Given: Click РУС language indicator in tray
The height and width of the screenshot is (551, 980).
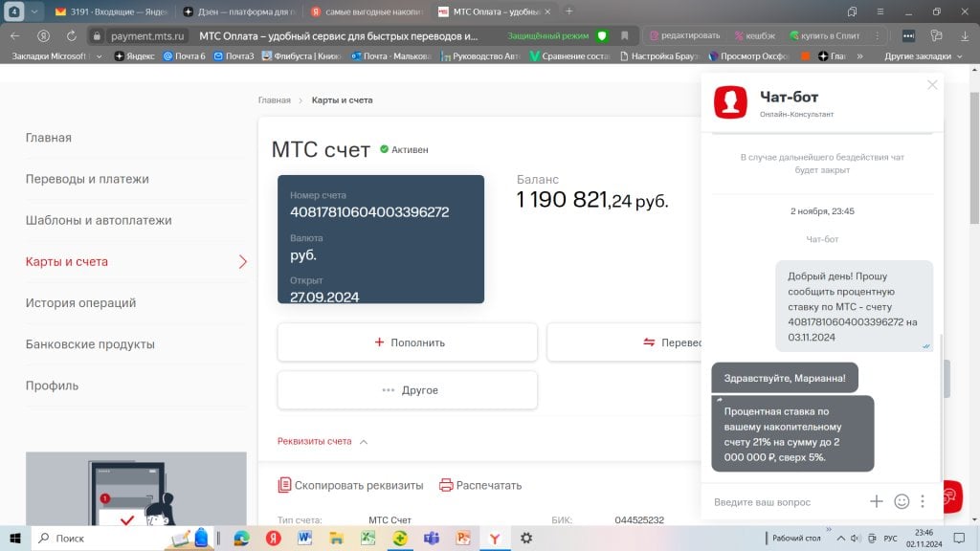Looking at the screenshot, I should coord(891,538).
